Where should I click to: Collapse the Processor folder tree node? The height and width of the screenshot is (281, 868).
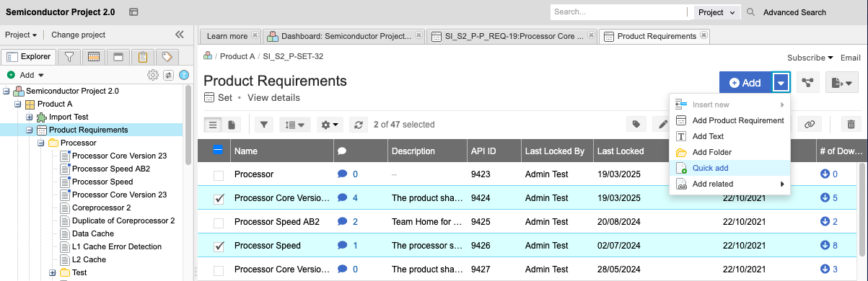click(41, 143)
